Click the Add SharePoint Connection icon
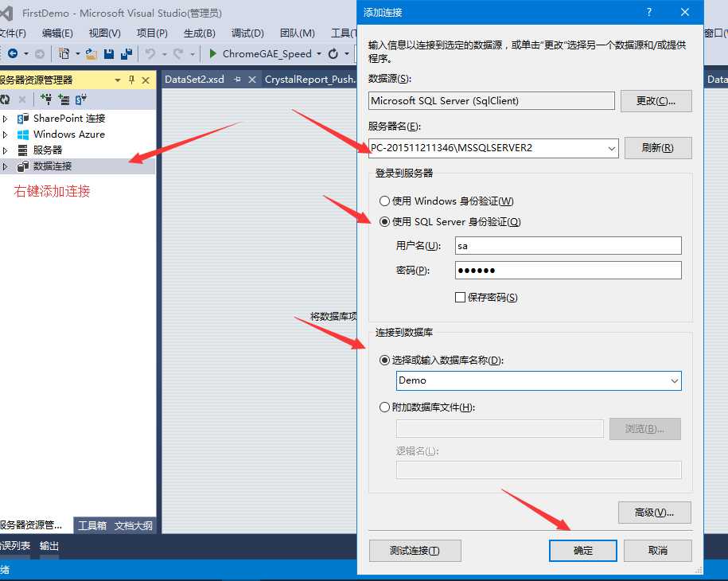728x581 pixels. (81, 99)
